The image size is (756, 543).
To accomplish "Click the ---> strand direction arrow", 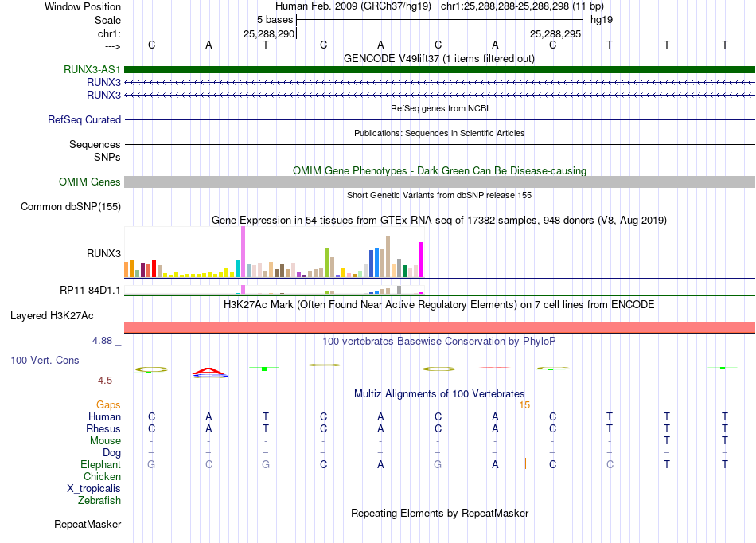I will (113, 46).
